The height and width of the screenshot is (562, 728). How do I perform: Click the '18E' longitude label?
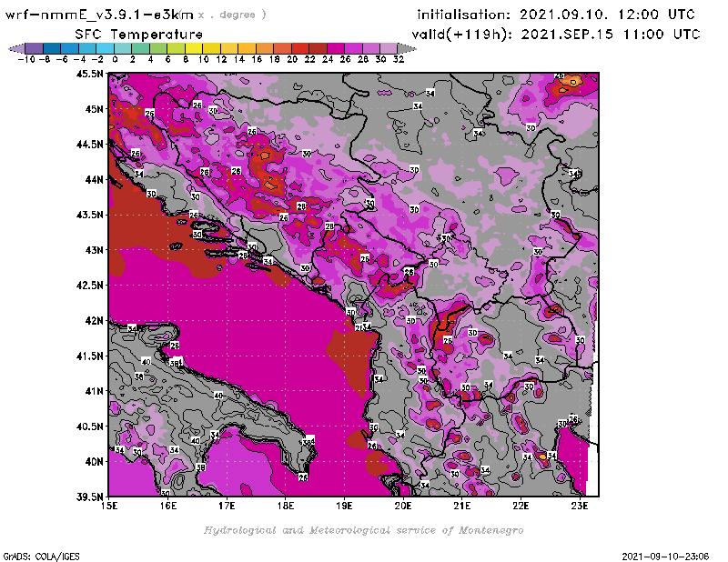coord(286,506)
